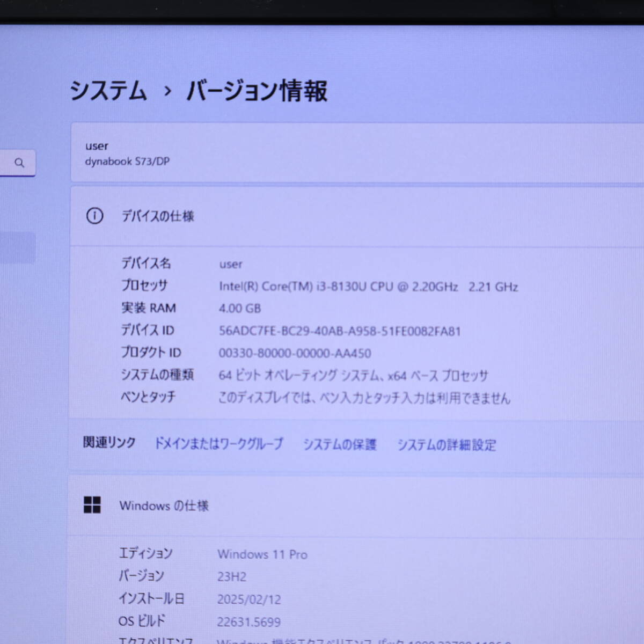Screen dimensions: 644x644
Task: Click the インストール日 label
Action: click(151, 598)
